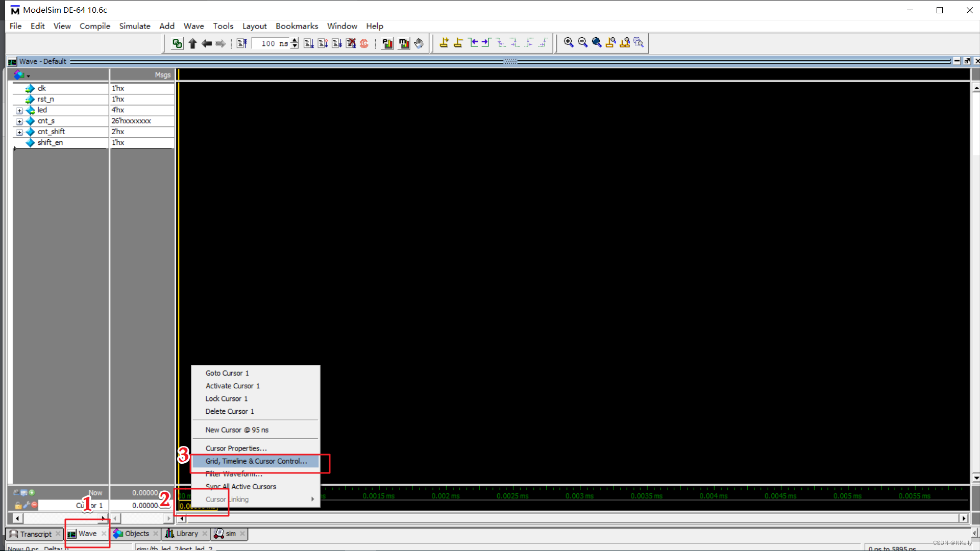Expand the led signal

[19, 110]
